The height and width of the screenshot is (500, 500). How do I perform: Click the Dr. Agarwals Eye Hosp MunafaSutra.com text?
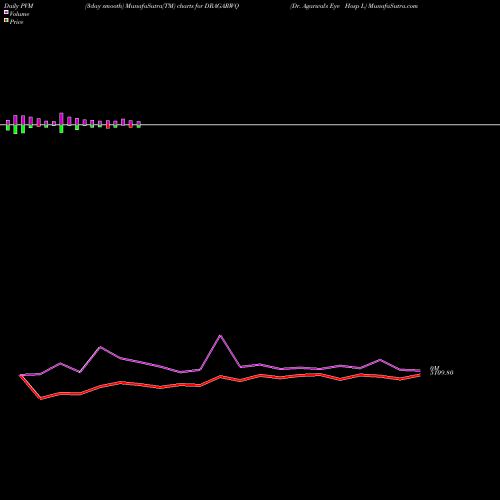click(x=354, y=6)
